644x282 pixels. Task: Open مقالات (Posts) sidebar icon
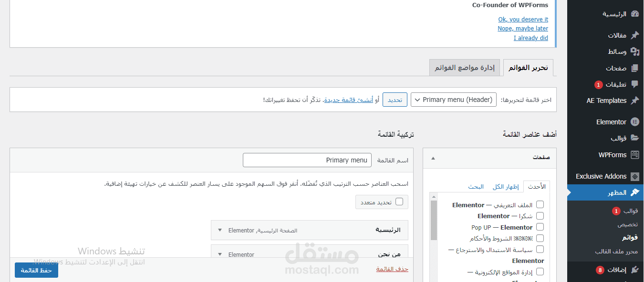[636, 35]
